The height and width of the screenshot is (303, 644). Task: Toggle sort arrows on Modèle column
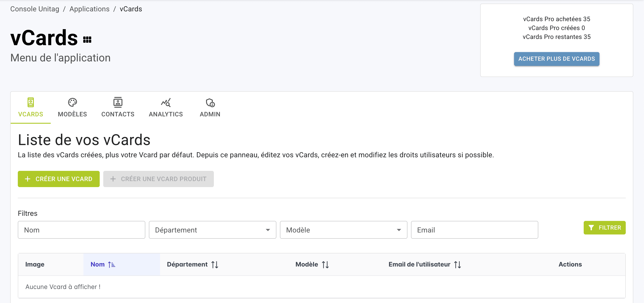tap(325, 265)
